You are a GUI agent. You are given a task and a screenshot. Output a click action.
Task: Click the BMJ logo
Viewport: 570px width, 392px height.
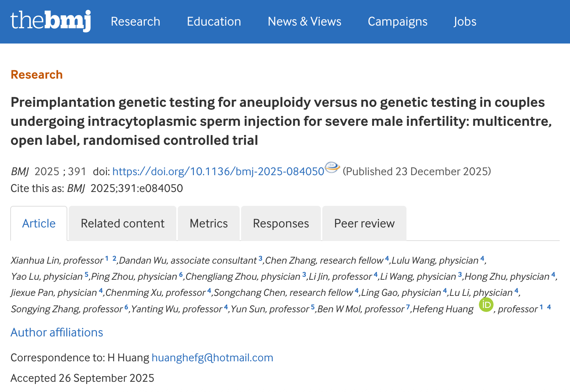click(50, 21)
